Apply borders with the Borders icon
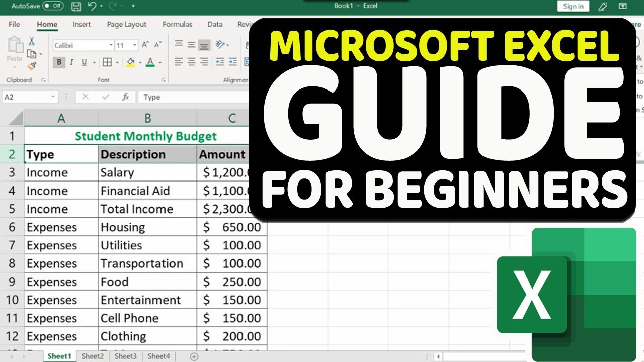 pyautogui.click(x=107, y=62)
